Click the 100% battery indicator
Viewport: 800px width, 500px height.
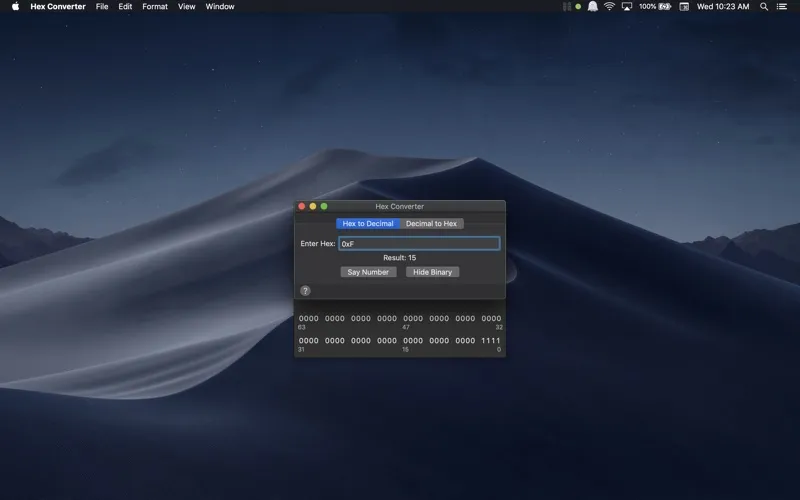(x=655, y=7)
